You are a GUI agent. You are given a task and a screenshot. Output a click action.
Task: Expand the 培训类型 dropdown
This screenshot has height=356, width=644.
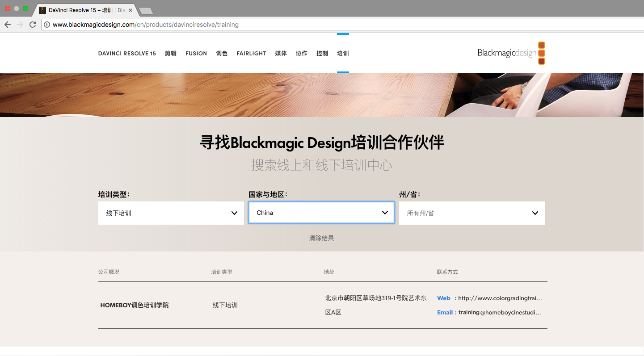click(171, 213)
